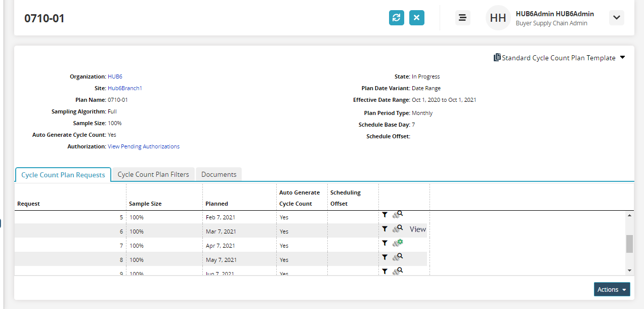This screenshot has width=644, height=309.
Task: Switch to the Cycle Count Plan Filters tab
Action: 153,174
